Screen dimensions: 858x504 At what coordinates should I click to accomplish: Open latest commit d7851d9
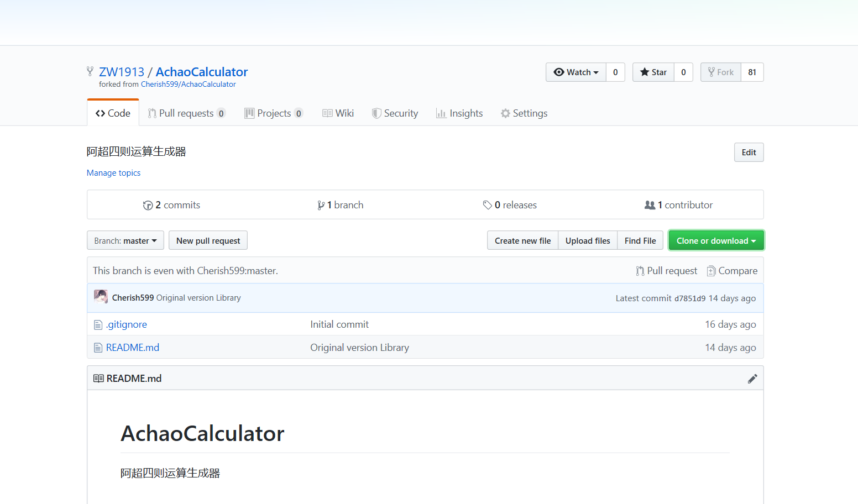(x=690, y=298)
